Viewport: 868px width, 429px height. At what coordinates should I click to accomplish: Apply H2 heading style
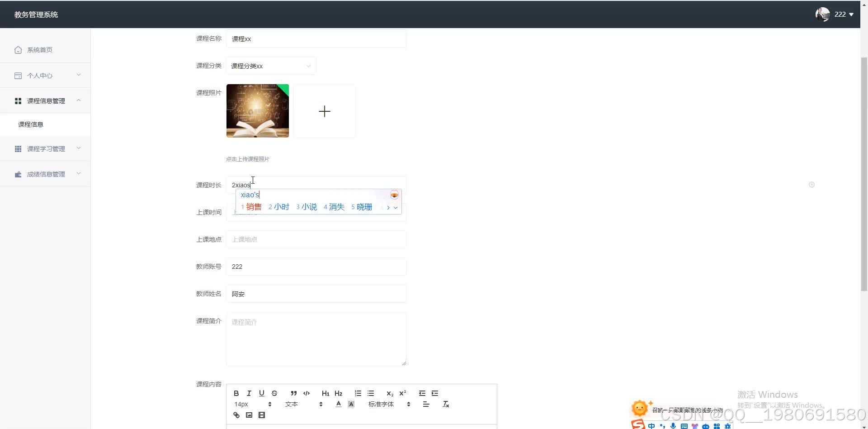tap(338, 393)
